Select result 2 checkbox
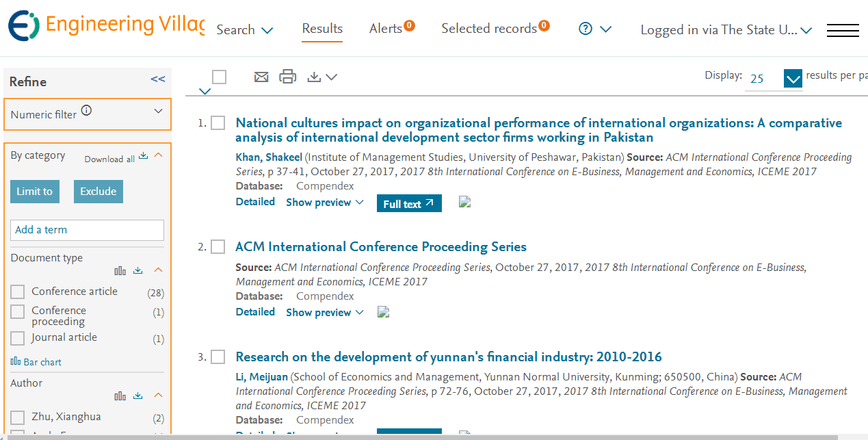The image size is (868, 440). pos(218,247)
